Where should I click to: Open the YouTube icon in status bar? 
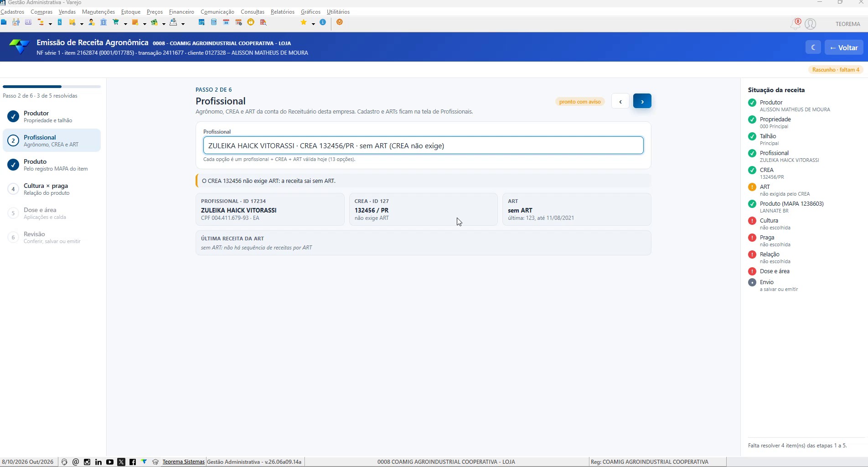(x=110, y=462)
